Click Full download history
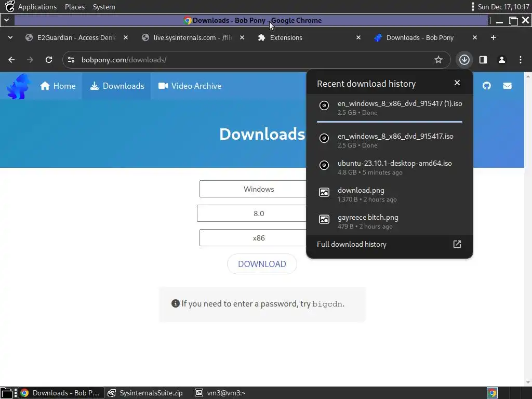Image resolution: width=532 pixels, height=399 pixels. tap(352, 244)
